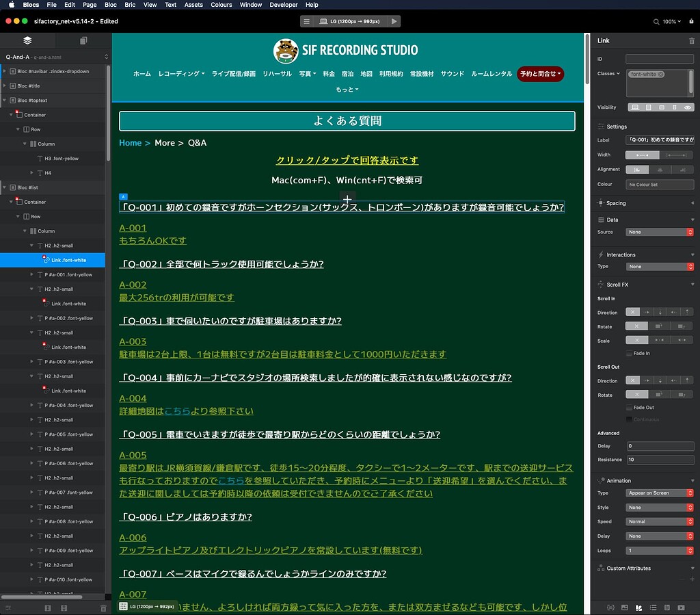Open the Developer menu
The image size is (700, 615).
click(283, 5)
